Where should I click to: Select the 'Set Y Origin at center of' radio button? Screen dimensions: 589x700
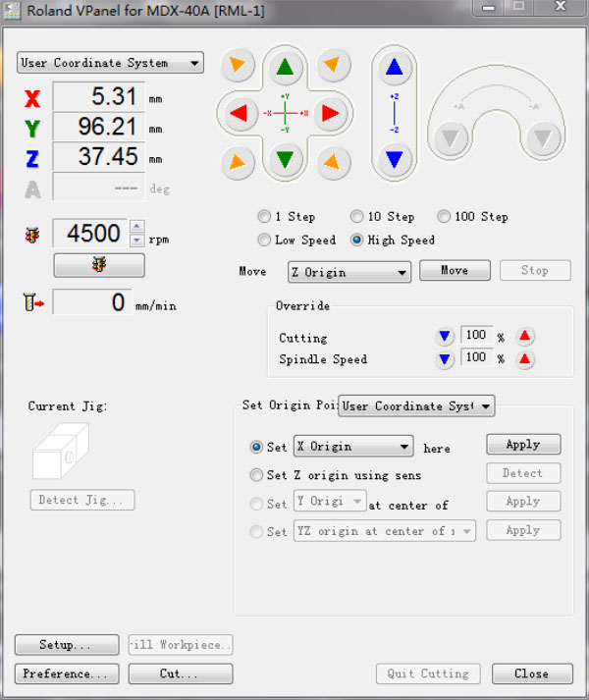(256, 504)
